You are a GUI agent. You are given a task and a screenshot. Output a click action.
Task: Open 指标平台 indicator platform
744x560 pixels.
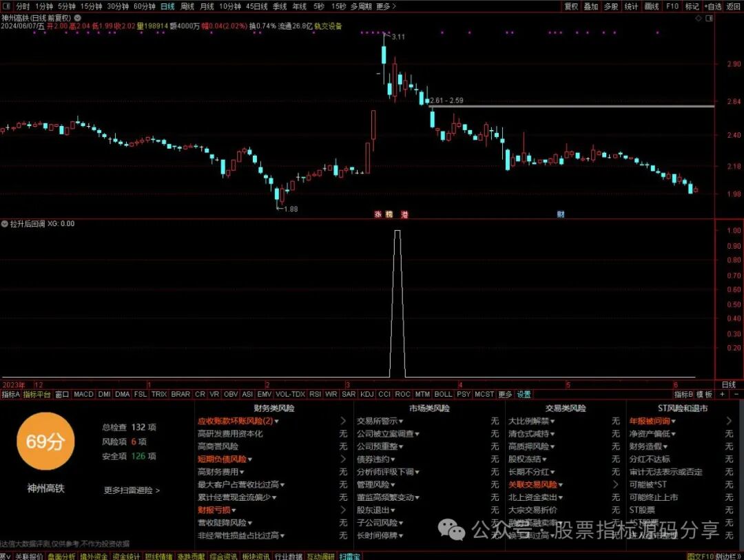pyautogui.click(x=37, y=394)
